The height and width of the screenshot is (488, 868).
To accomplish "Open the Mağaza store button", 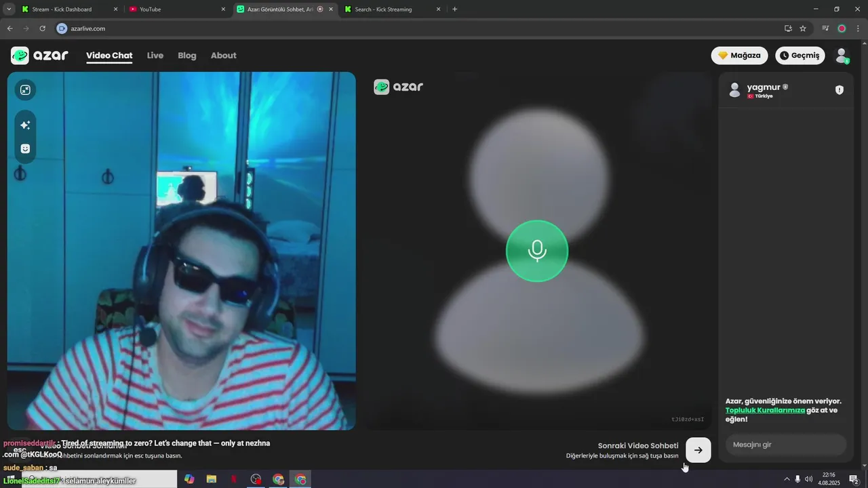I will tap(739, 56).
